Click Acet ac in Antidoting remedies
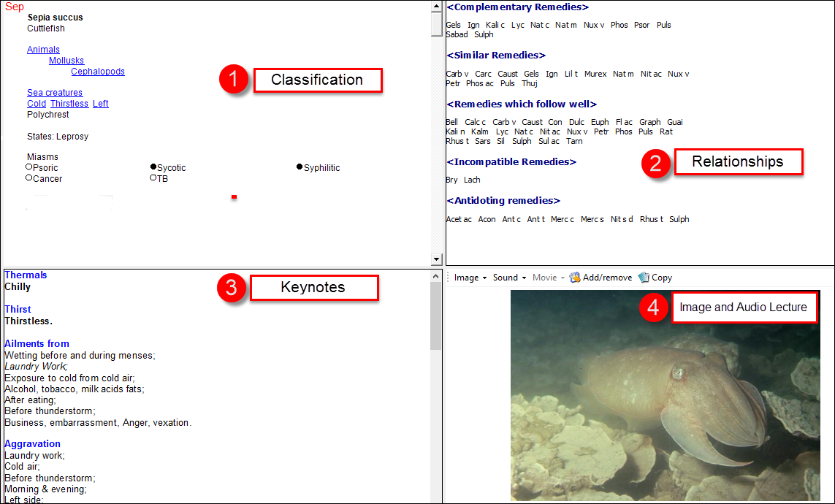835x504 pixels. pos(459,219)
